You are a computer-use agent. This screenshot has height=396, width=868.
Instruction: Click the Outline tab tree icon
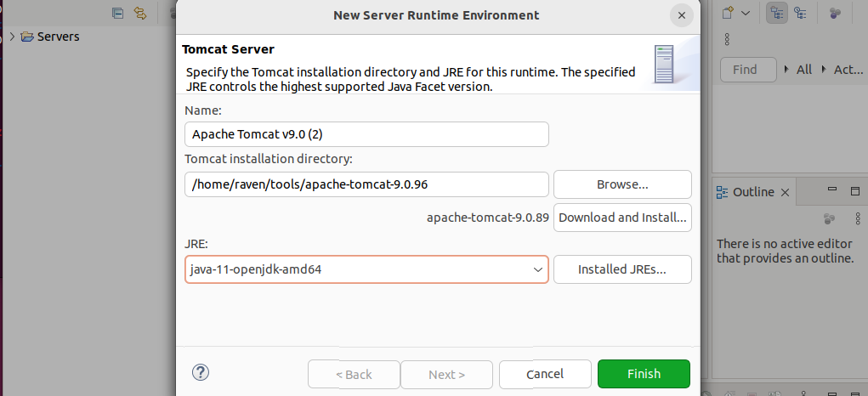pos(722,192)
